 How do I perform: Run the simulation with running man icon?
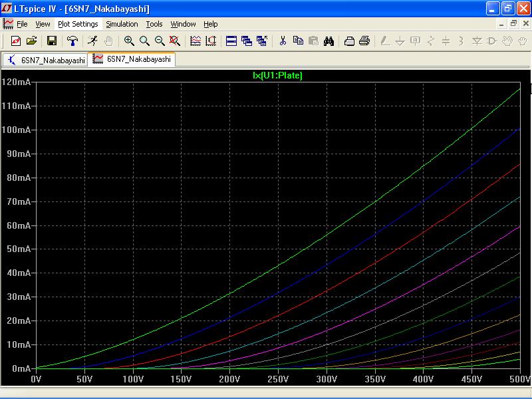(x=92, y=41)
